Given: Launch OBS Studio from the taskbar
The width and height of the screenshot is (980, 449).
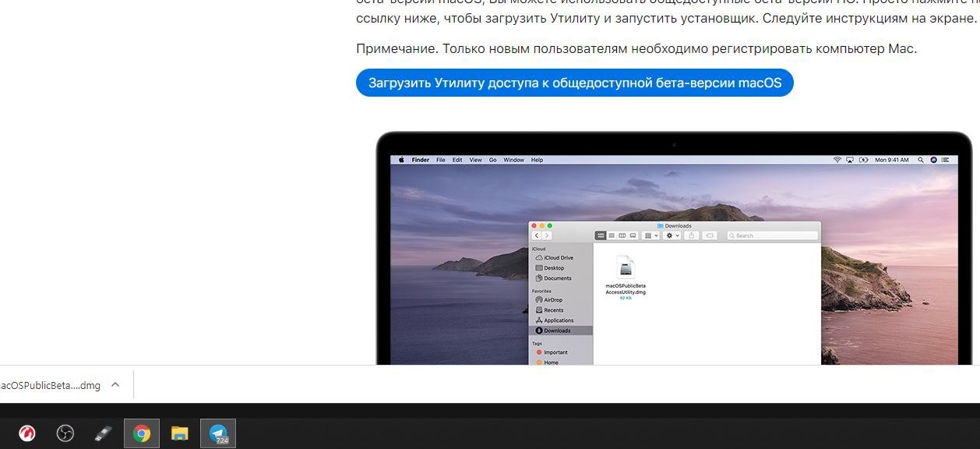Looking at the screenshot, I should pyautogui.click(x=65, y=433).
